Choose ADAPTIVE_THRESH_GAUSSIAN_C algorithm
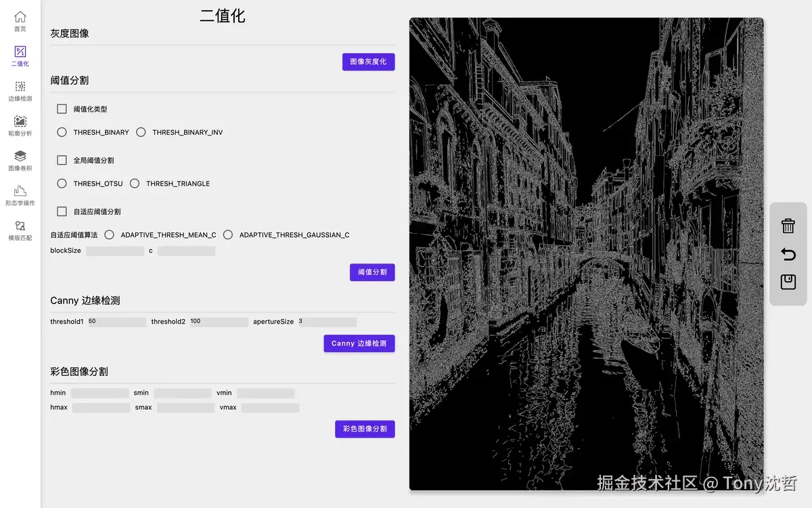 228,234
